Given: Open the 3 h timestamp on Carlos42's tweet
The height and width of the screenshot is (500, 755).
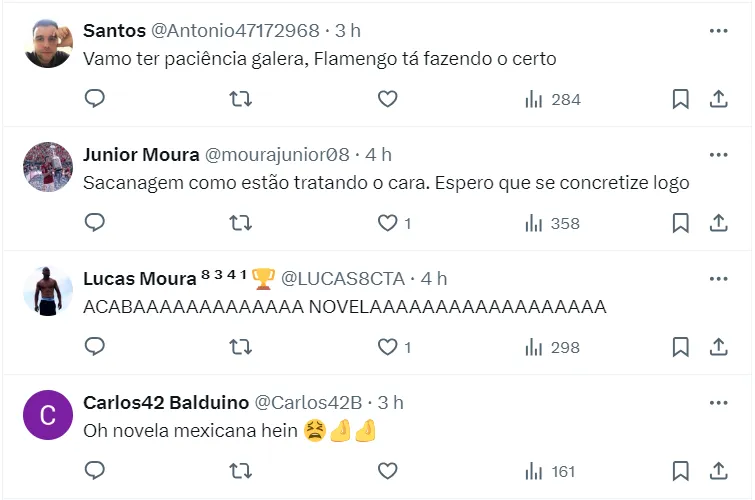Looking at the screenshot, I should coord(390,403).
